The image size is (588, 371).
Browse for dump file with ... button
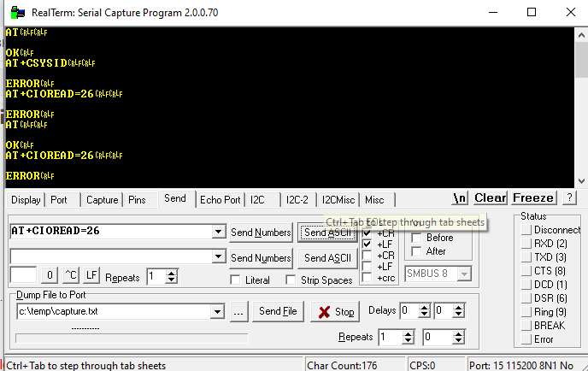tap(239, 312)
